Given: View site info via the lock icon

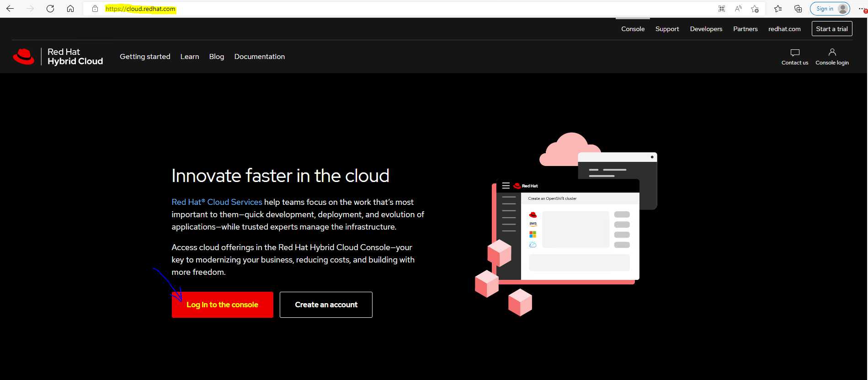Looking at the screenshot, I should tap(95, 9).
